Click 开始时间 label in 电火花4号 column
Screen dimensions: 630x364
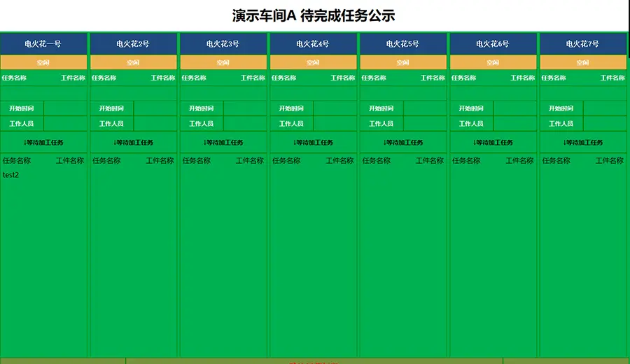click(x=292, y=108)
